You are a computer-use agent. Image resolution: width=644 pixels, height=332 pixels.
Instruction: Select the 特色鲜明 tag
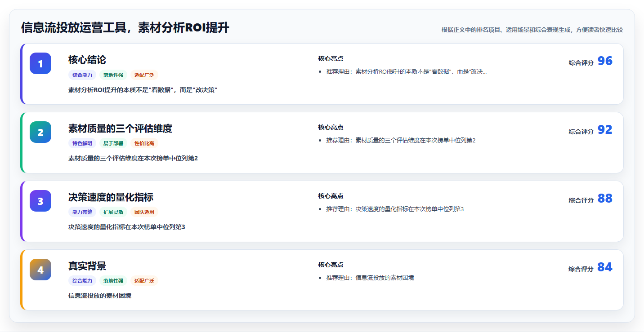pos(82,143)
